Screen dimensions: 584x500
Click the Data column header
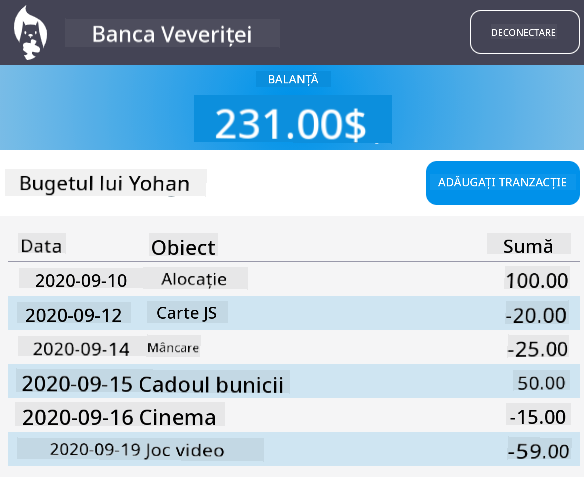[42, 246]
